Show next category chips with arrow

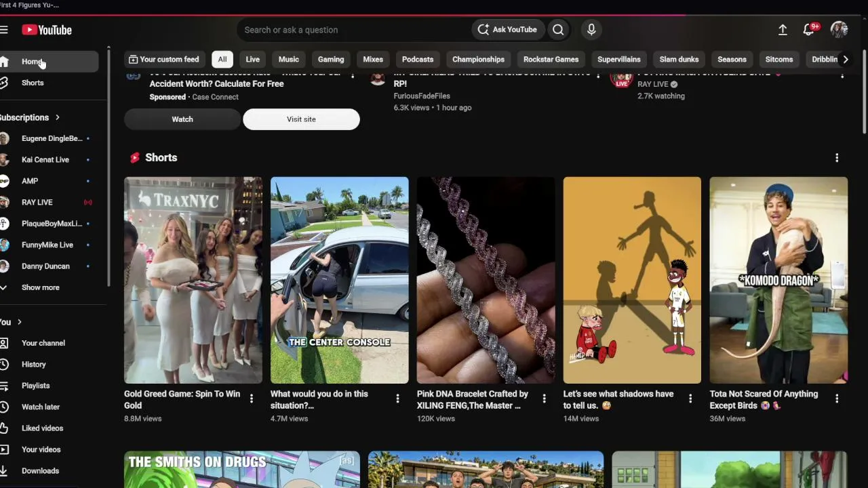846,60
